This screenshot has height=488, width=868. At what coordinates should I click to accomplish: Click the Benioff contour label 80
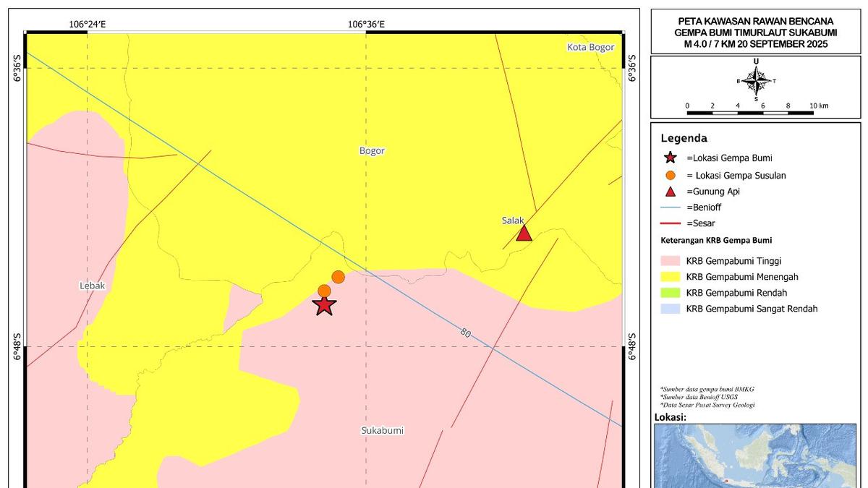point(465,333)
